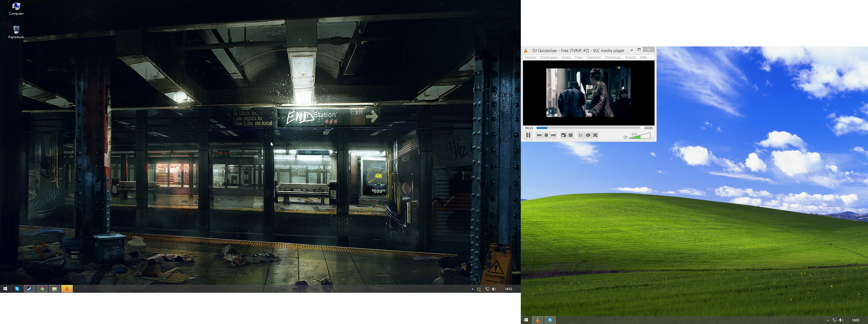The width and height of the screenshot is (868, 324).
Task: Click the orange highlighted taskbar app
Action: coord(67,289)
